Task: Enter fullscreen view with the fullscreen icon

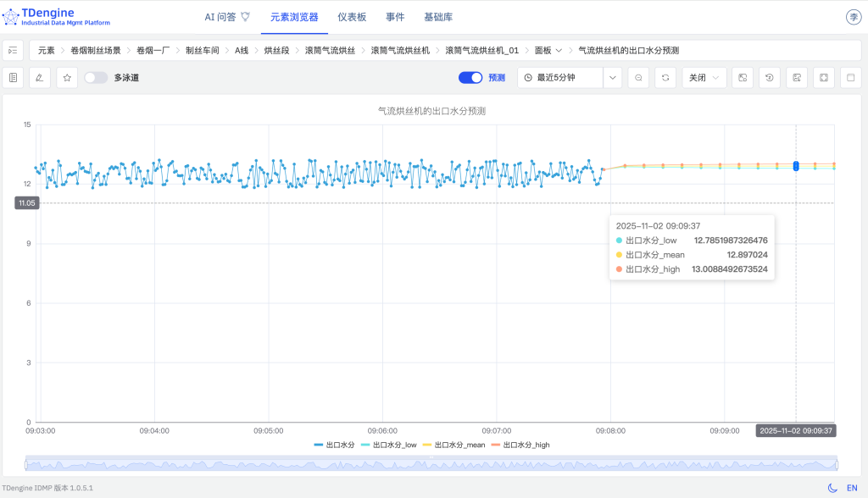Action: click(x=824, y=77)
